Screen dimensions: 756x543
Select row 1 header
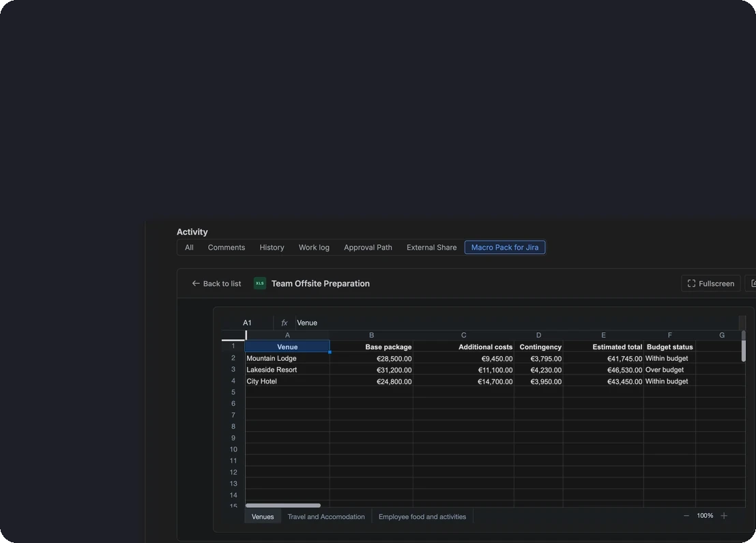pos(233,347)
